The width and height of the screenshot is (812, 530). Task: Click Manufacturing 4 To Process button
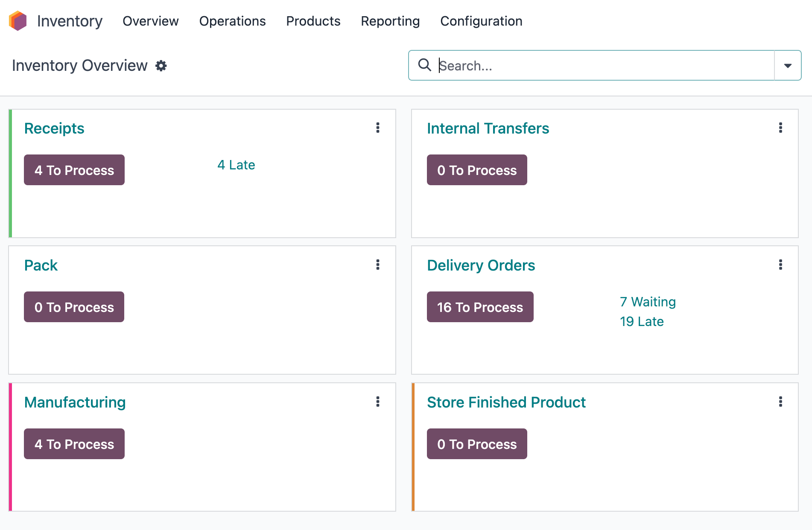[74, 444]
